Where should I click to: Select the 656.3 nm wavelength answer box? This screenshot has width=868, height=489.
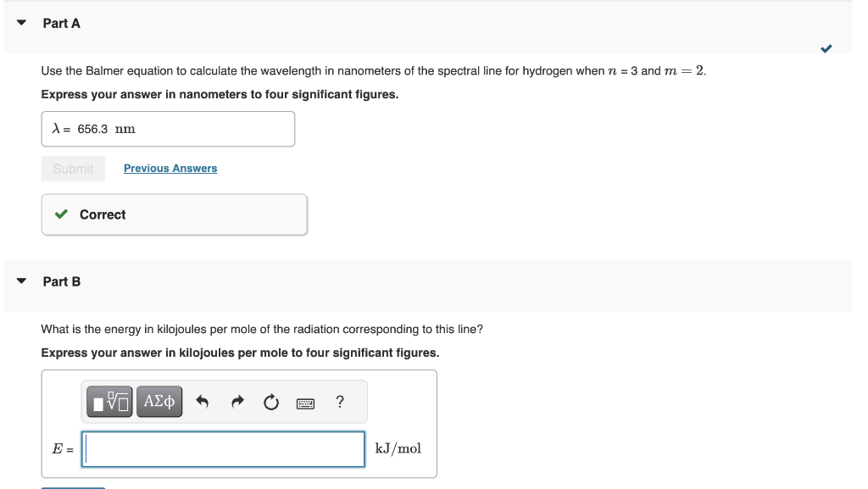point(169,129)
